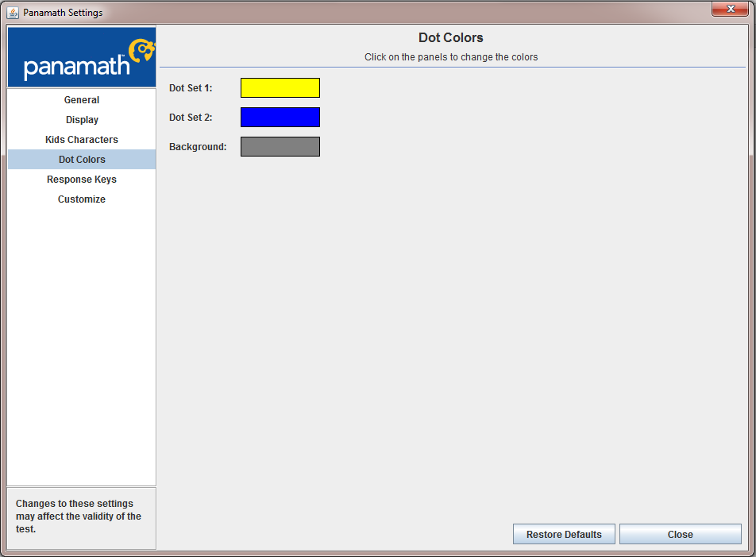Click the yellow swirl emblem in logo
756x557 pixels.
tap(142, 51)
